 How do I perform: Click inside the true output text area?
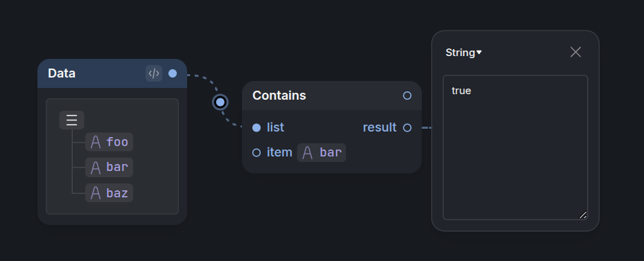point(515,147)
